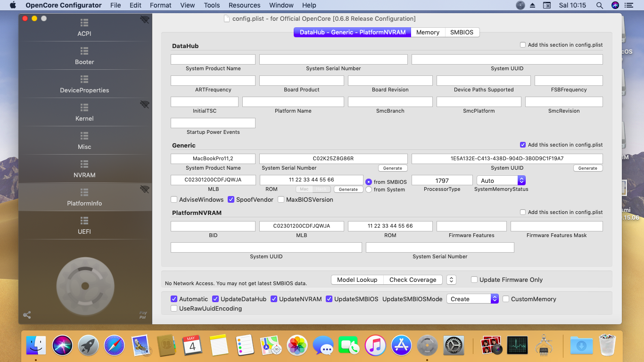
Task: Click the eject icon in the menu bar
Action: pos(533,5)
